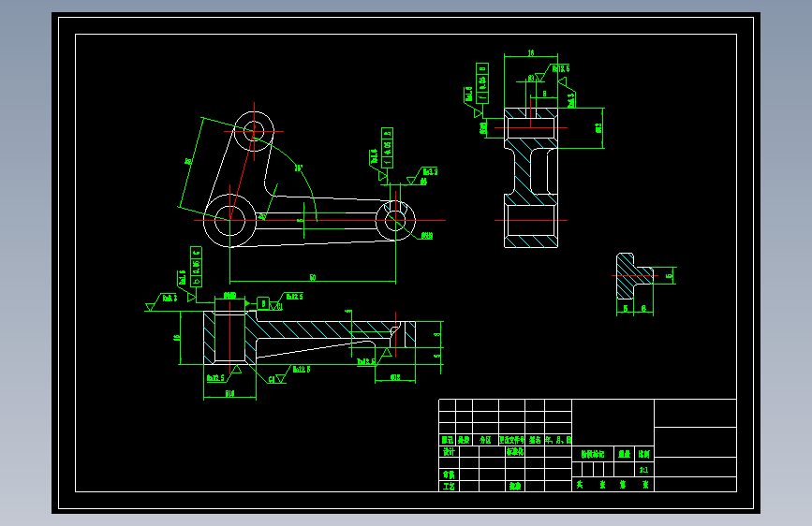Click the "更改文件号" header in the revision table
Screen dimensions: 812x526
(x=512, y=440)
